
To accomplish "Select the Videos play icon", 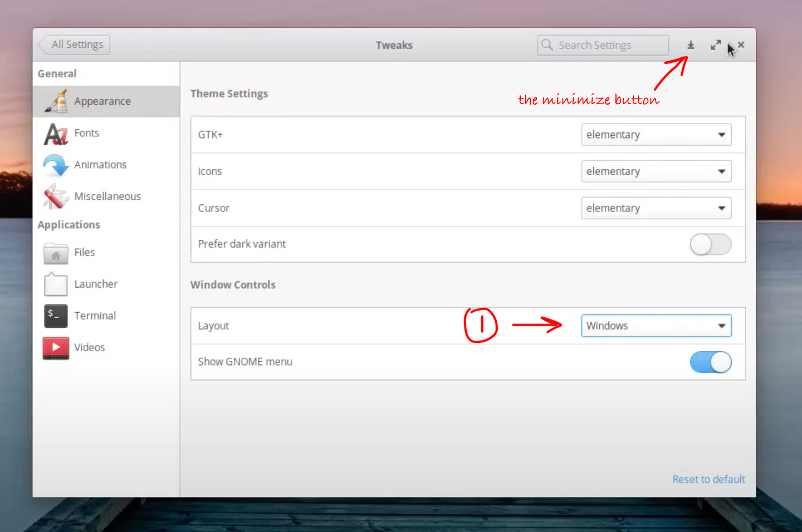I will click(56, 348).
